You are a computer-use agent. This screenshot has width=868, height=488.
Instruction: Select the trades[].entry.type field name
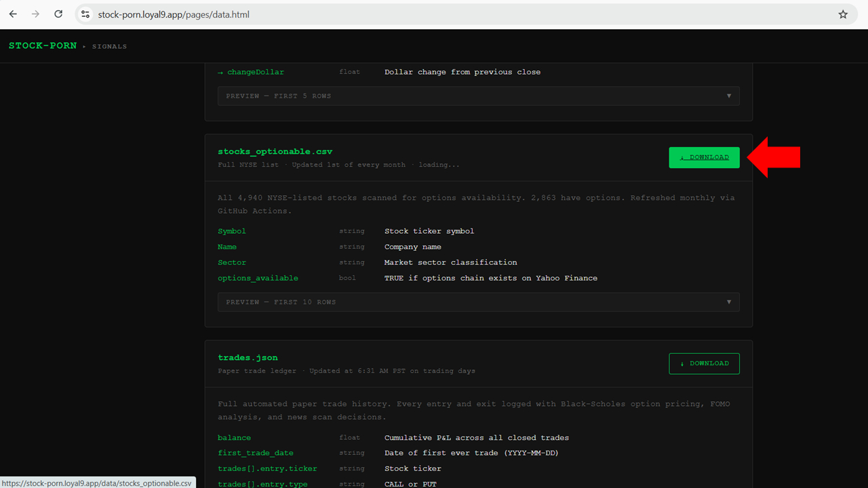[x=262, y=484]
